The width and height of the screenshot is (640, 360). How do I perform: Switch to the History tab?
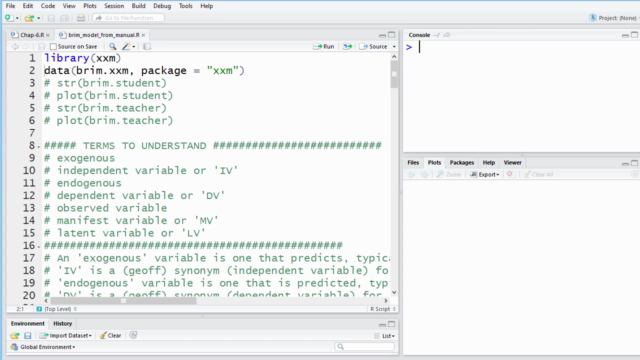(x=62, y=324)
